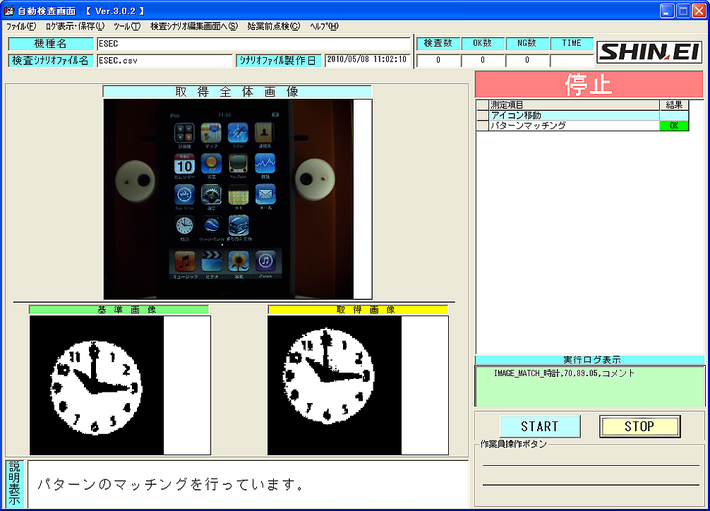Click the Safari compass icon in captured image
710x511 pixels.
point(238,133)
